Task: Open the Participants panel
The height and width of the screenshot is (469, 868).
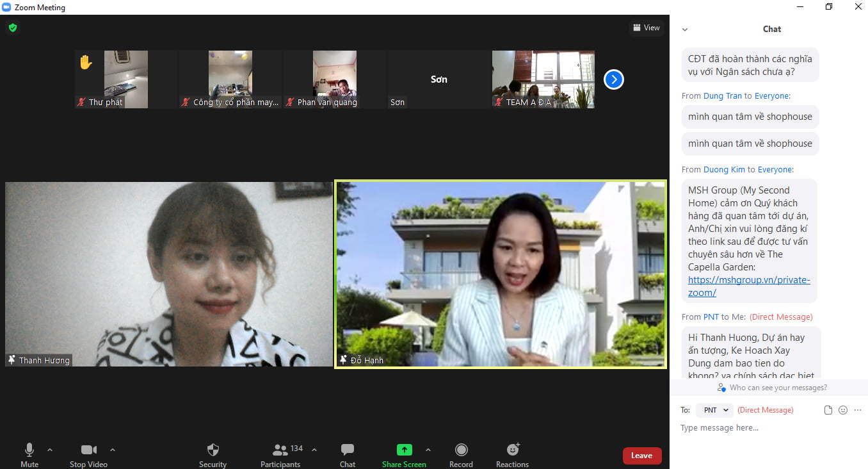Action: (280, 455)
